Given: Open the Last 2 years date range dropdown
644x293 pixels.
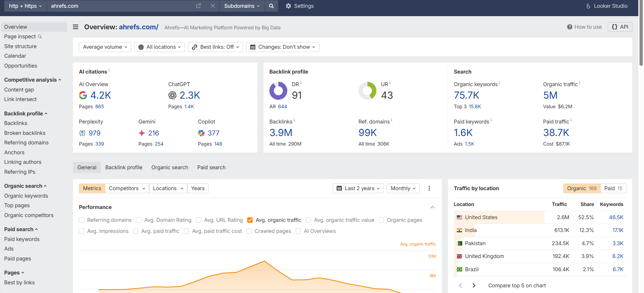Looking at the screenshot, I should point(358,188).
